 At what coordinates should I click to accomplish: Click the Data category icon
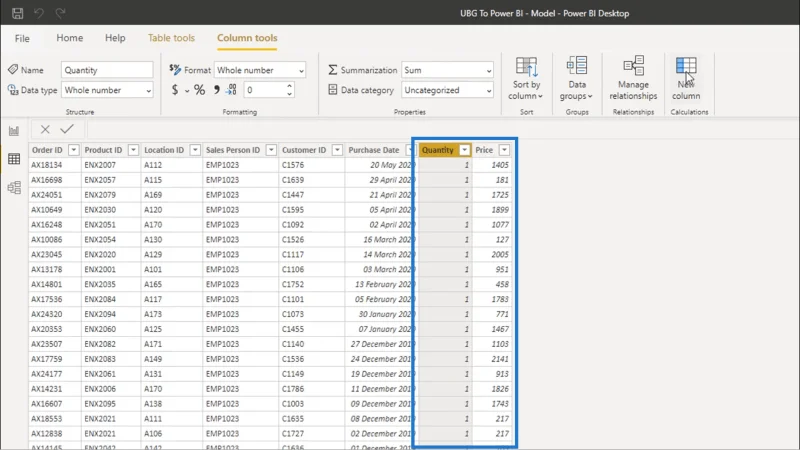point(333,90)
